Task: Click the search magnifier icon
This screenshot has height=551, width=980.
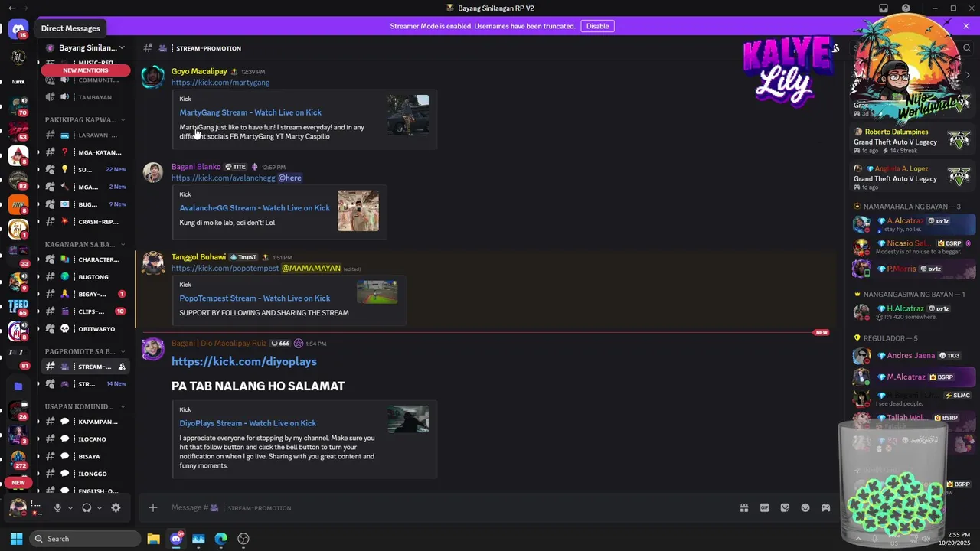Action: [x=967, y=47]
